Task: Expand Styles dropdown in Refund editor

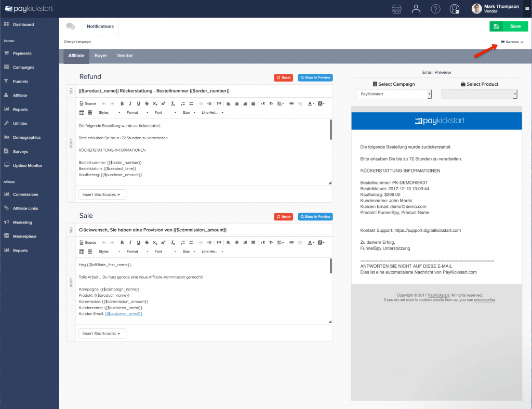Action: [x=109, y=113]
